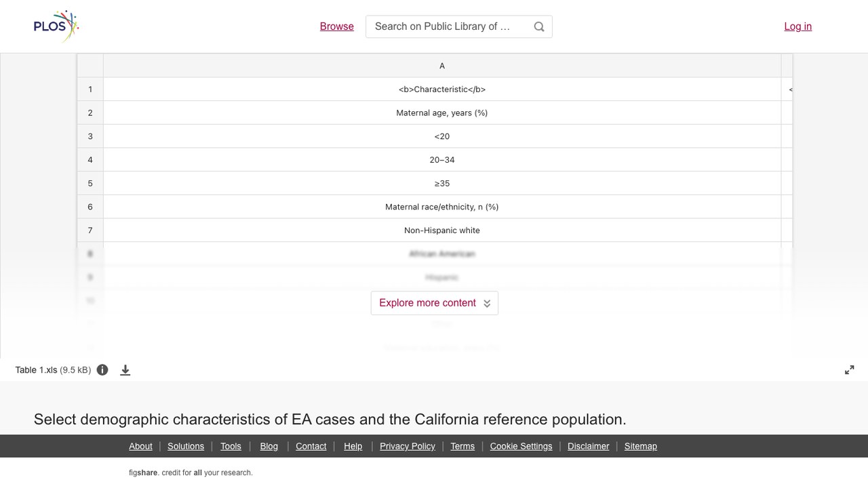Click the search magnifier icon
Image resolution: width=868 pixels, height=488 pixels.
tap(539, 26)
